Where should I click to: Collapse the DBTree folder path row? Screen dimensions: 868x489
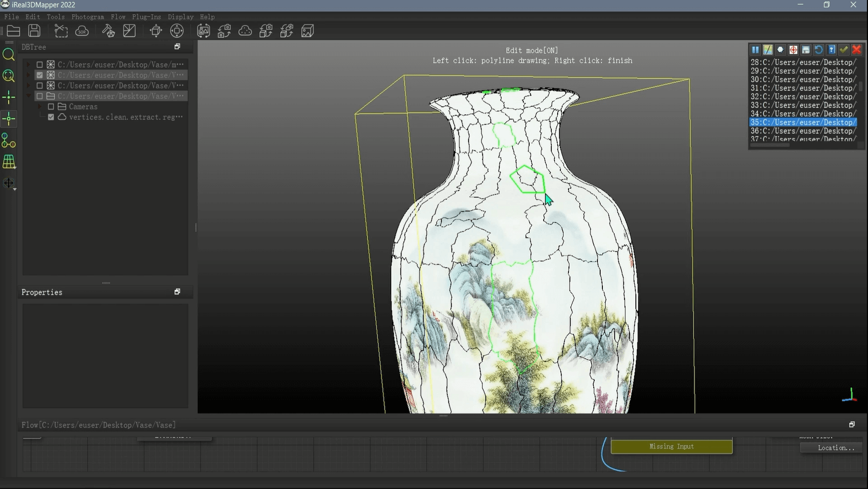click(29, 96)
